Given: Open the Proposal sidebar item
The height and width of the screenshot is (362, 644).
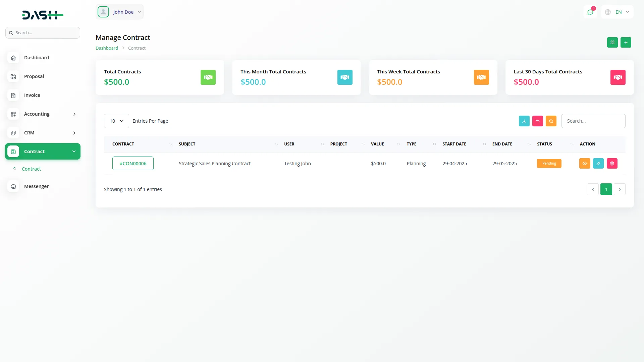Looking at the screenshot, I should click(x=34, y=76).
